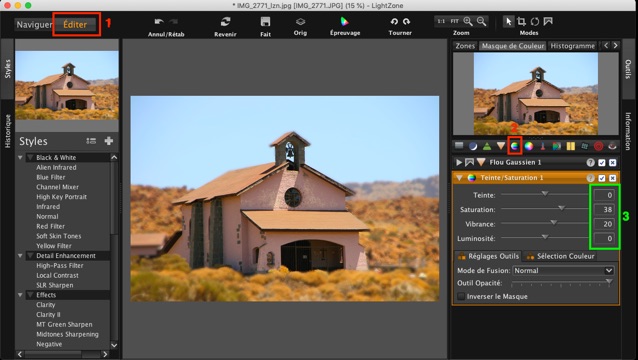
Task: Open the Mode de Fusion dropdown
Action: pyautogui.click(x=563, y=271)
